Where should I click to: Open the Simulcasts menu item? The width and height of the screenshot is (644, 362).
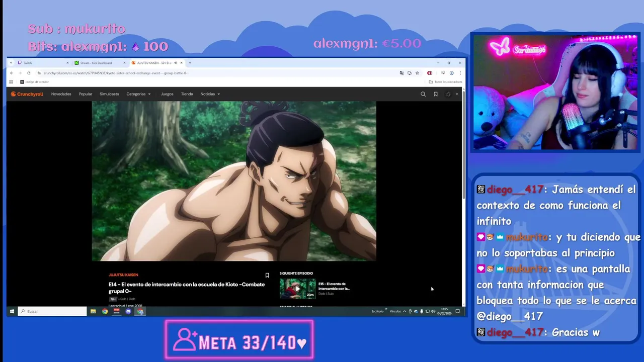tap(109, 94)
